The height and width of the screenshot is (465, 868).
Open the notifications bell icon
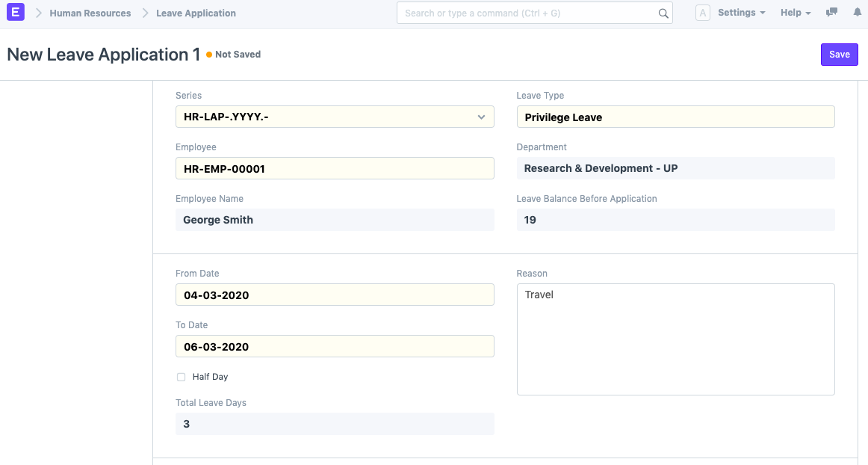pos(858,13)
